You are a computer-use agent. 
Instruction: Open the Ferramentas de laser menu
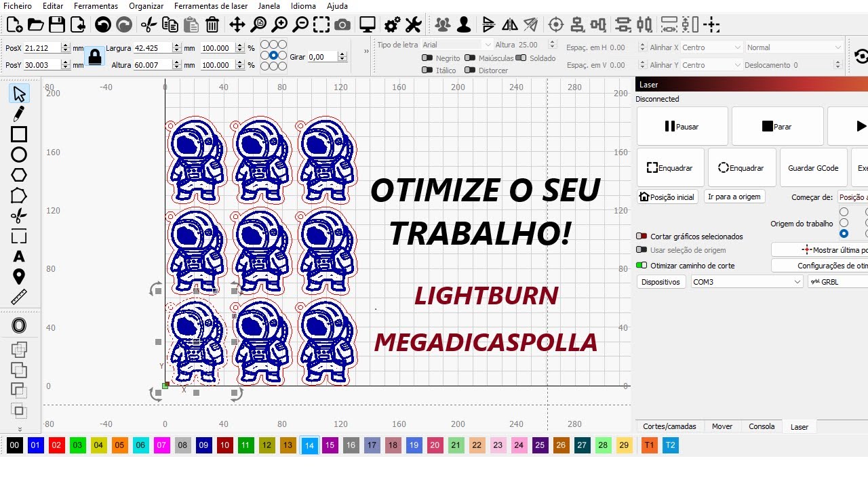211,6
